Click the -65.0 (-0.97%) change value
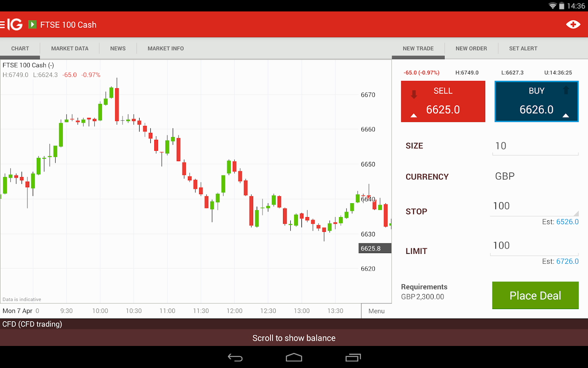The width and height of the screenshot is (588, 368). tap(421, 72)
